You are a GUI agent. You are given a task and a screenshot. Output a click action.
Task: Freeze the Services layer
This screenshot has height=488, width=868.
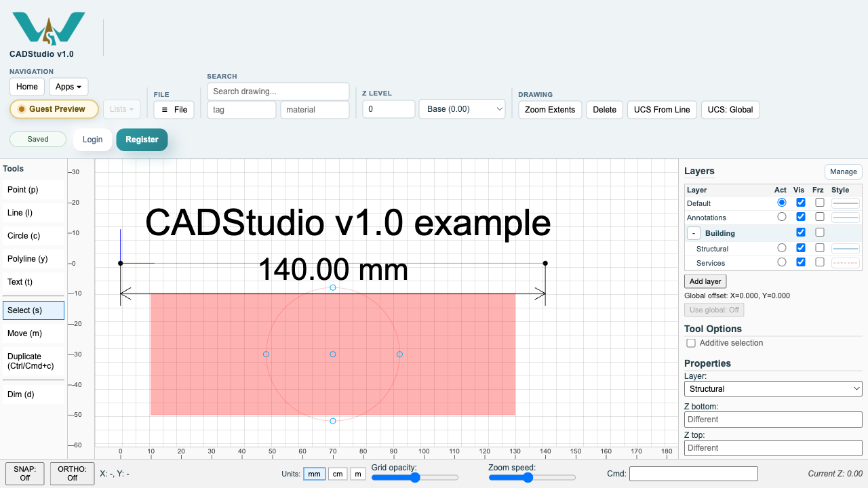click(x=820, y=262)
